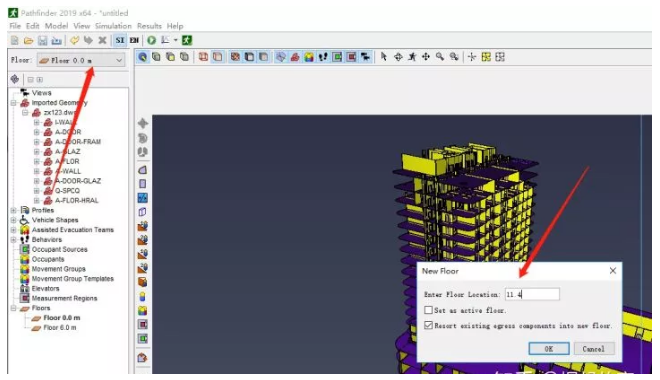
Task: Open the View menu
Action: (82, 26)
